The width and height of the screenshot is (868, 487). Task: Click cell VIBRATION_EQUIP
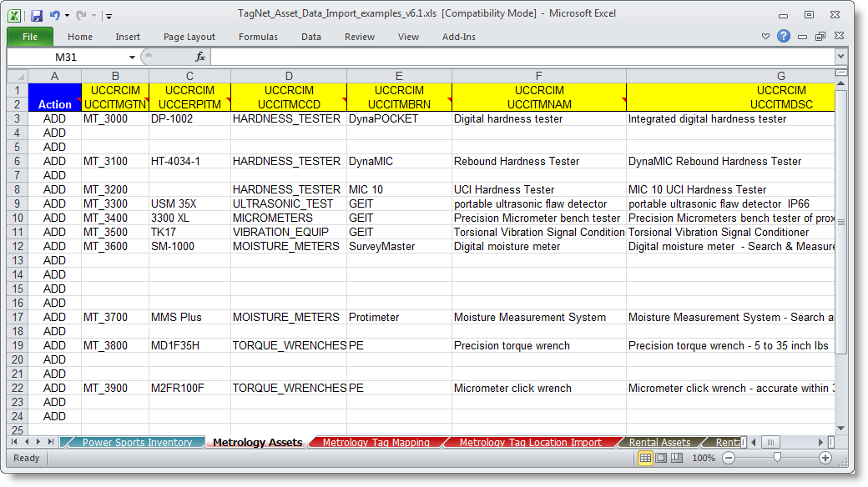(x=289, y=232)
